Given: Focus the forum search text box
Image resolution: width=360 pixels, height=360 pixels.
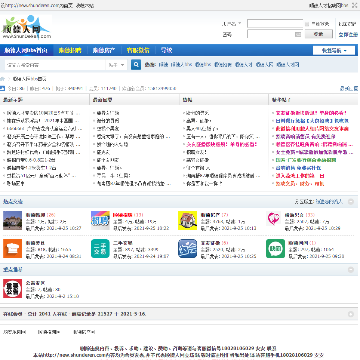Looking at the screenshot, I should tap(55, 65).
